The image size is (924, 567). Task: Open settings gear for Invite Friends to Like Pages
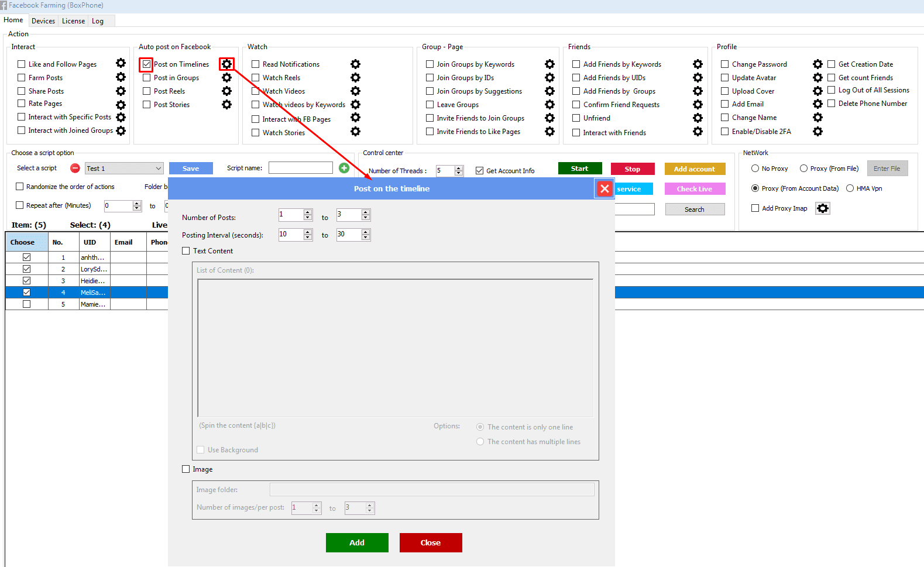[x=549, y=131]
